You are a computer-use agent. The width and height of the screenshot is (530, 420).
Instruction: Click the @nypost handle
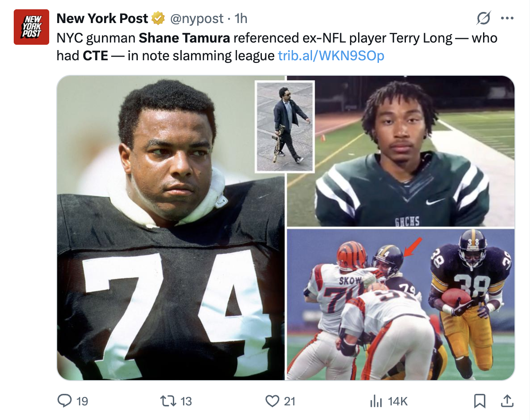[x=197, y=19]
